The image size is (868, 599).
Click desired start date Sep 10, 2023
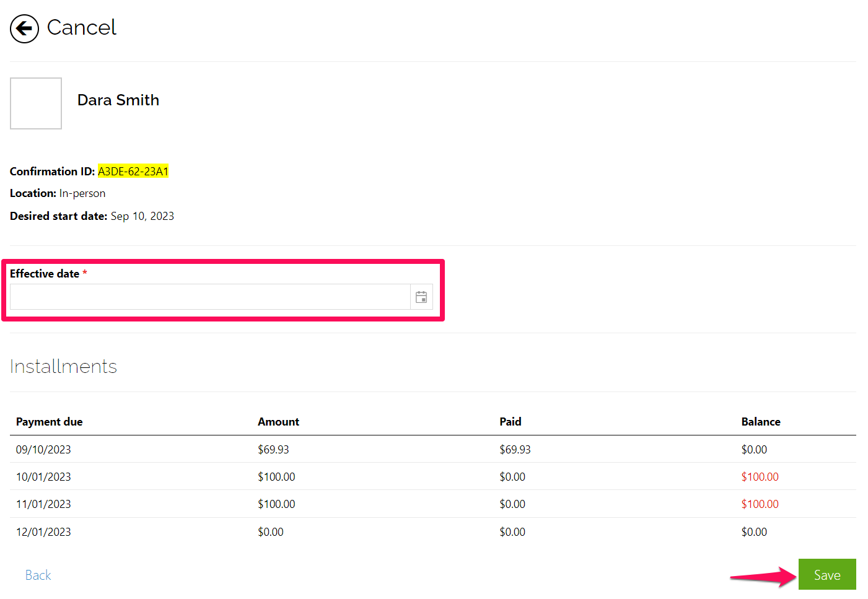pos(142,216)
